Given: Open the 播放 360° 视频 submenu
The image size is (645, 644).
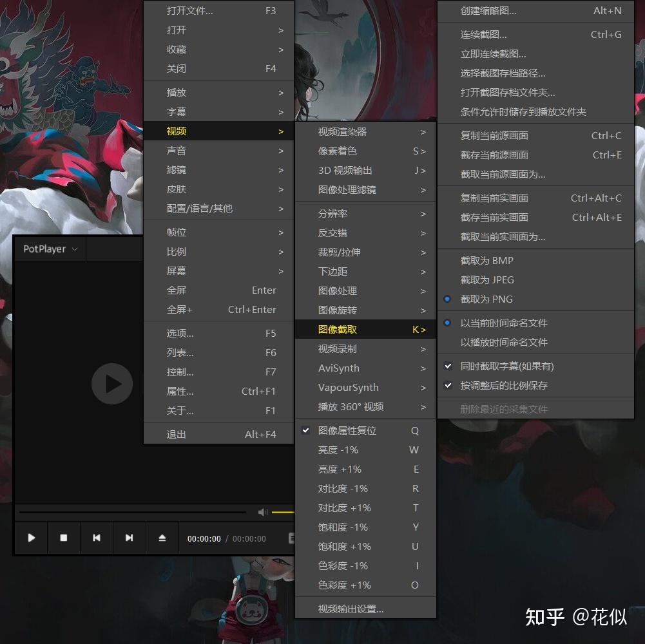Looking at the screenshot, I should 366,407.
